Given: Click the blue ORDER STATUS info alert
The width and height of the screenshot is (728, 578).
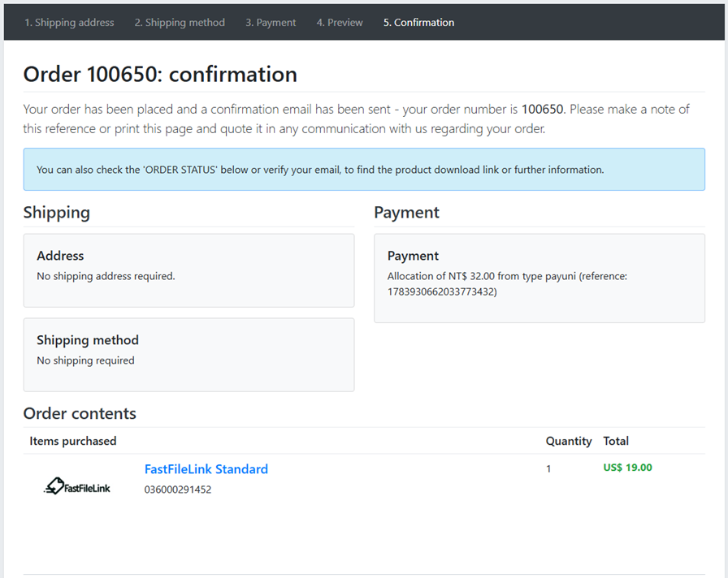Looking at the screenshot, I should click(x=364, y=170).
